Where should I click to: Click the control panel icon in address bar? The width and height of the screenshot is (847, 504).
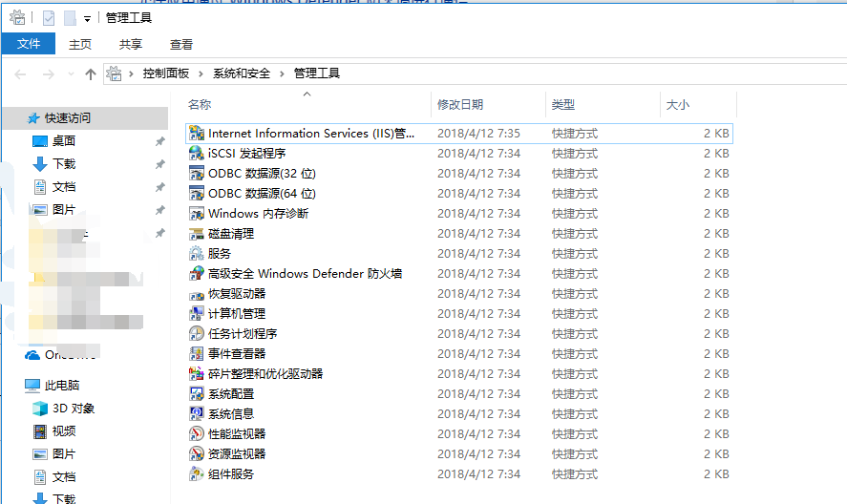point(114,73)
